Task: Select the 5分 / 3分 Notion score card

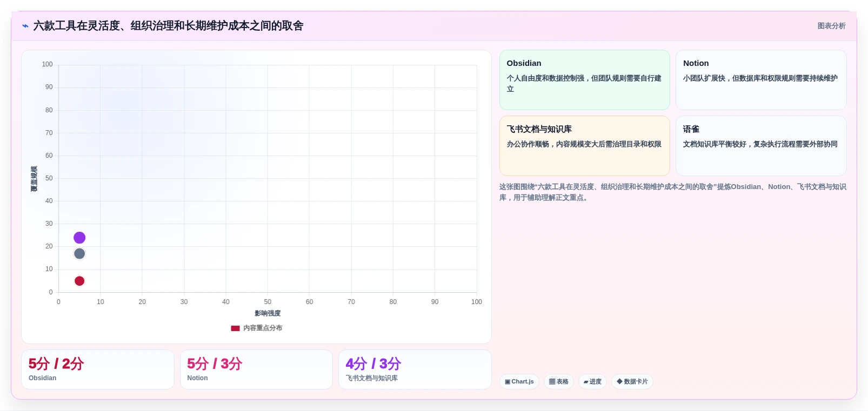Action: pos(256,369)
